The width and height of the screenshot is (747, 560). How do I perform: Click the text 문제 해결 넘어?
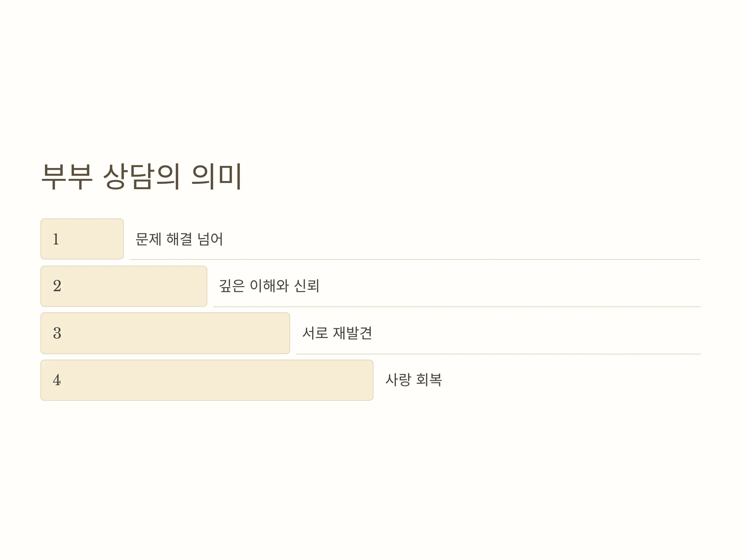[x=179, y=239]
